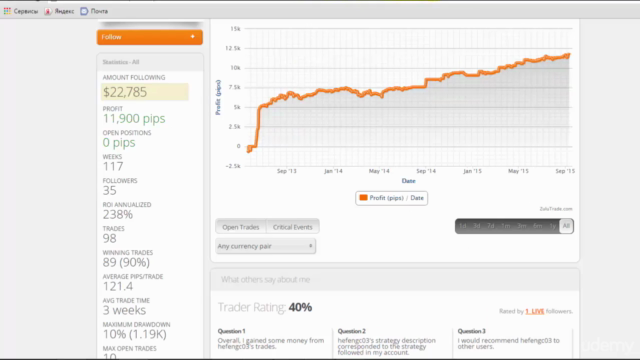Click the Jan '15 axis label
Screen dimensions: 640x360
click(x=472, y=171)
